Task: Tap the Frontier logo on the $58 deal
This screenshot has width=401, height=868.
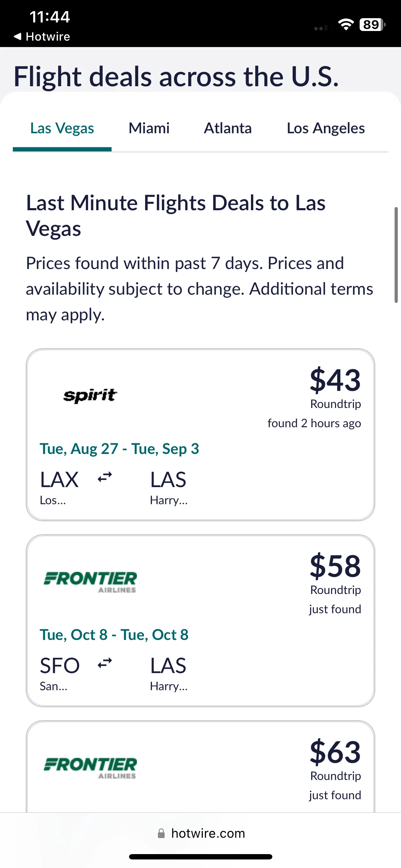Action: click(x=90, y=582)
